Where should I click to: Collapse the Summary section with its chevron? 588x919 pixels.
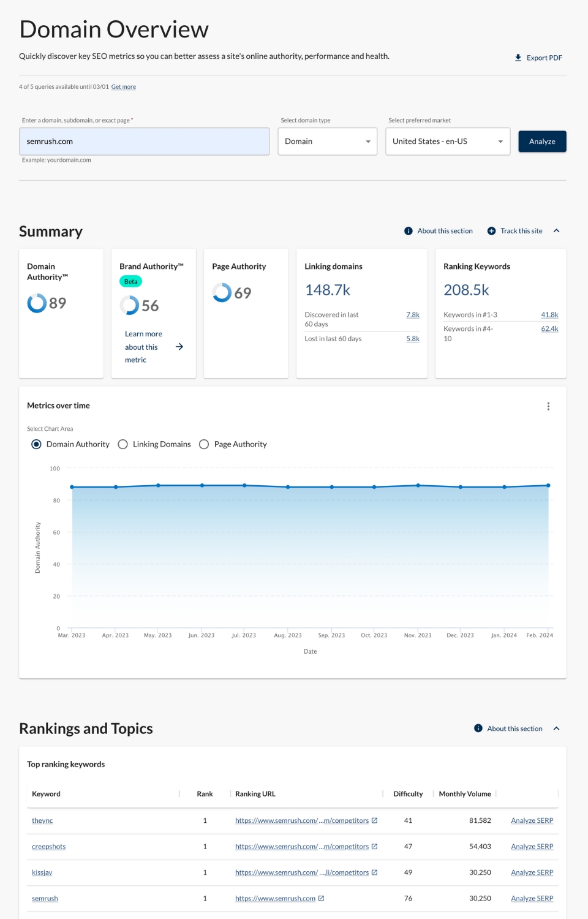556,230
